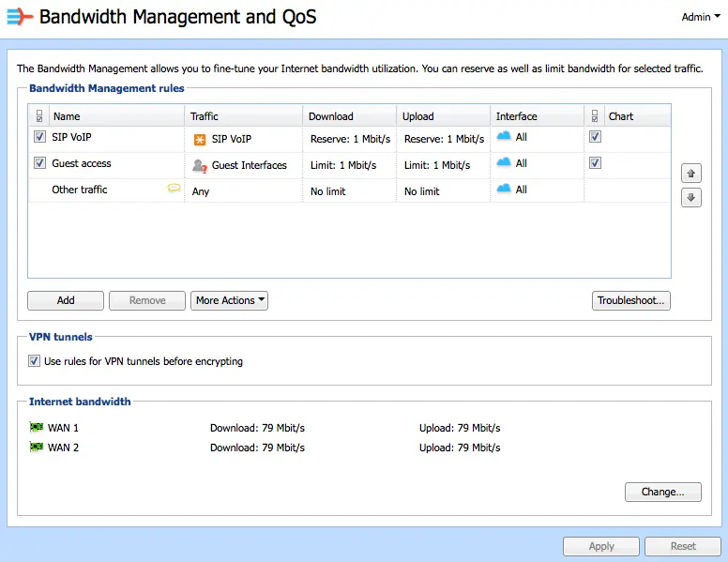Click the Guest Interfaces traffic cell
728x562 pixels.
coord(243,165)
